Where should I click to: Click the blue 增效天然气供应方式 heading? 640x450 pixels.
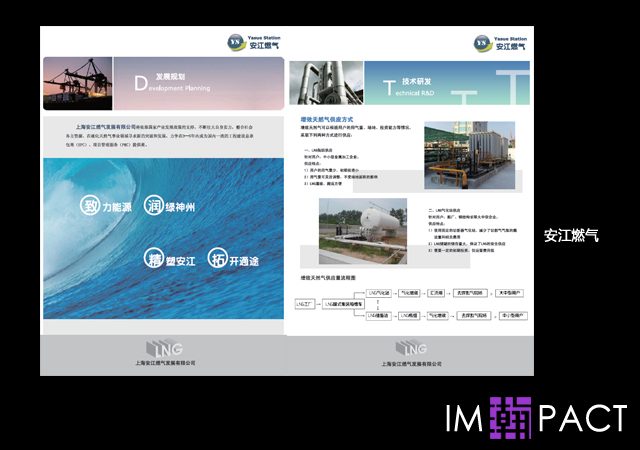327,119
